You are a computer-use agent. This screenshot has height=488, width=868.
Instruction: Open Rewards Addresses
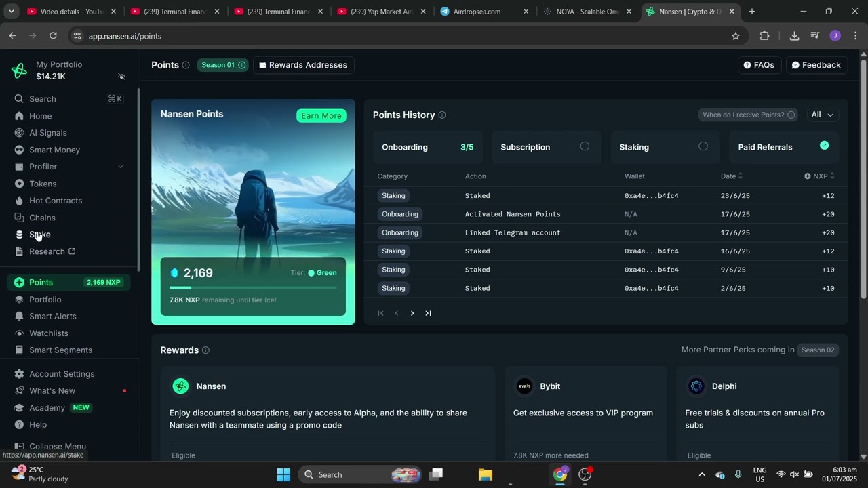[303, 65]
